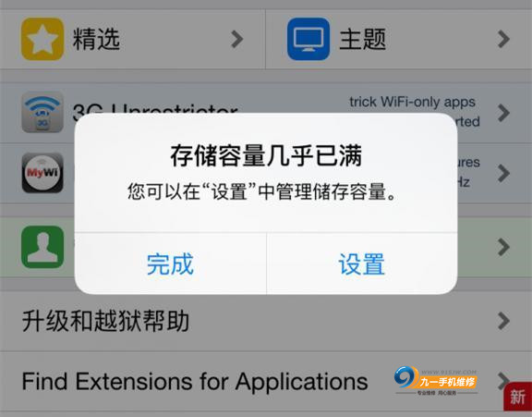532x417 pixels.
Task: Click the 九一手机维修 watermark logo
Action: [x=436, y=380]
